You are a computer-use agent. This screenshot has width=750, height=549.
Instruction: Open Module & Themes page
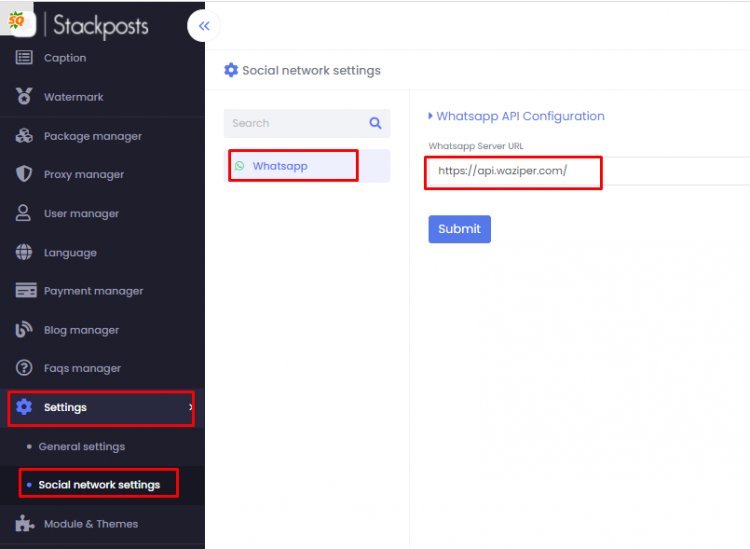click(x=102, y=524)
